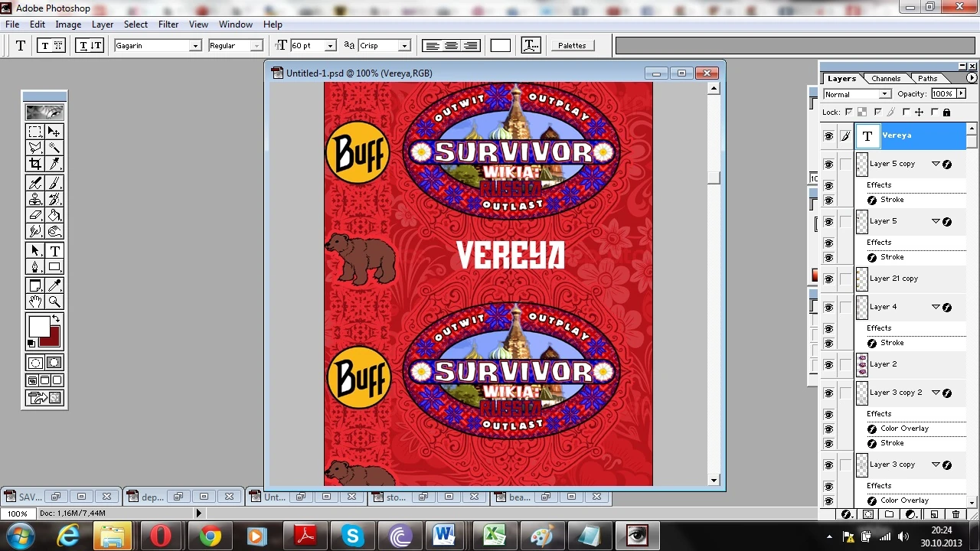Open the font size dropdown
This screenshot has height=551, width=980.
tap(330, 46)
